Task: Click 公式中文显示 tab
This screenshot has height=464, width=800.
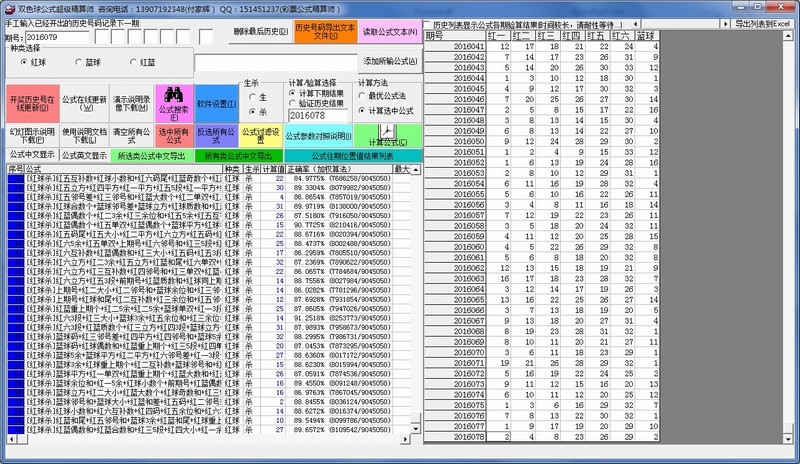Action: pos(31,155)
